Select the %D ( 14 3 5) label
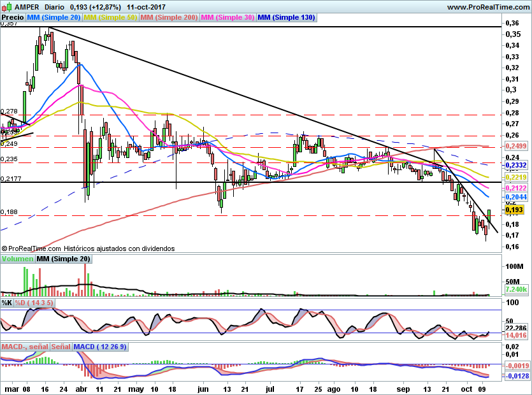This screenshot has width=532, height=395. (x=34, y=303)
